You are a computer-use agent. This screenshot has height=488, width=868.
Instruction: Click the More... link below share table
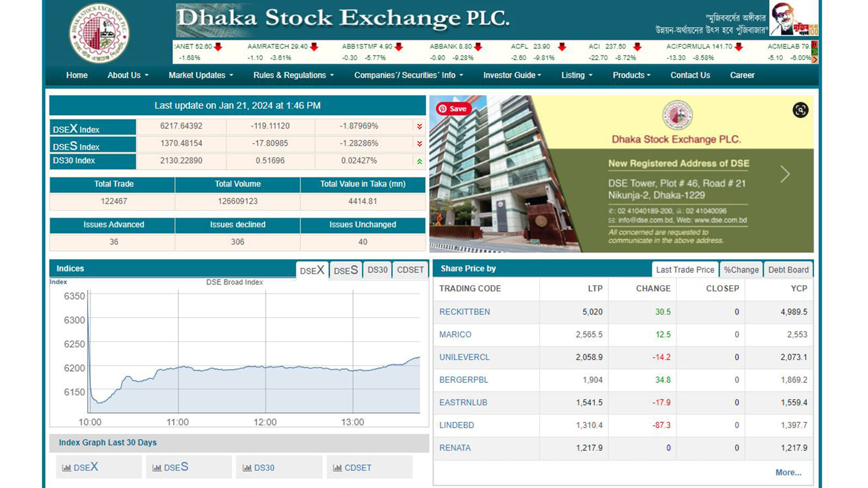tap(788, 472)
